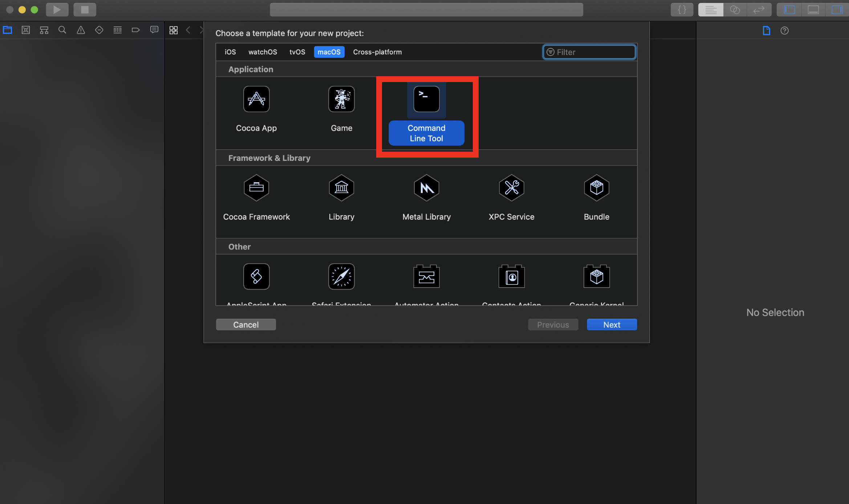Switch to the tvOS platform tab
Viewport: 849px width, 504px height.
click(x=297, y=52)
